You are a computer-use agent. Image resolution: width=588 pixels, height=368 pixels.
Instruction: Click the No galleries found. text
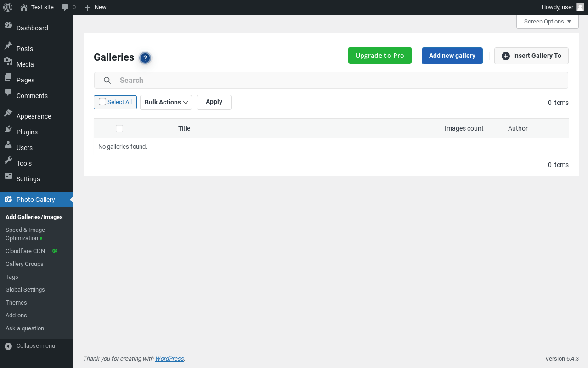[x=123, y=147]
